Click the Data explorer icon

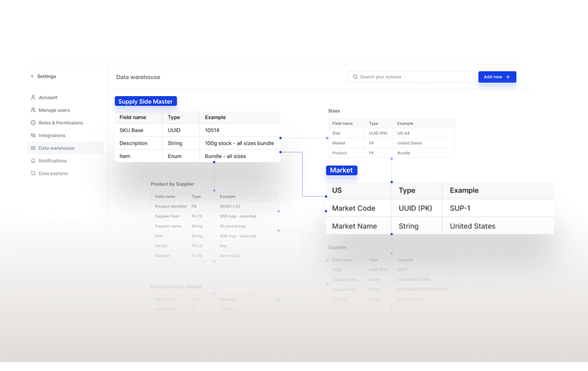point(33,173)
